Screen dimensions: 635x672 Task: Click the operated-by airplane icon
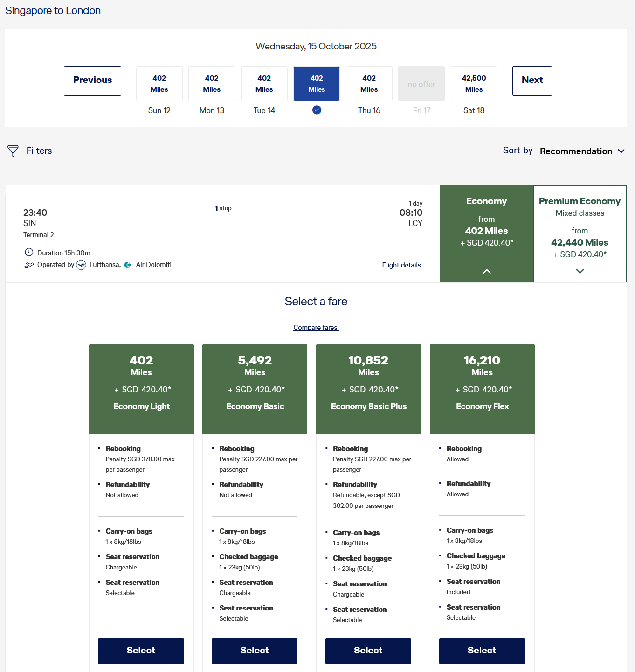29,265
